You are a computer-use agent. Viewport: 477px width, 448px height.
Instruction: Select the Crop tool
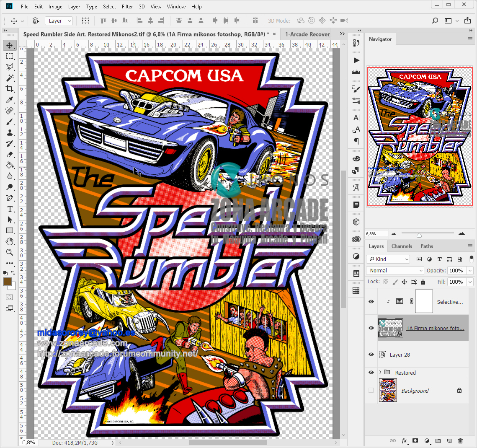[x=10, y=89]
